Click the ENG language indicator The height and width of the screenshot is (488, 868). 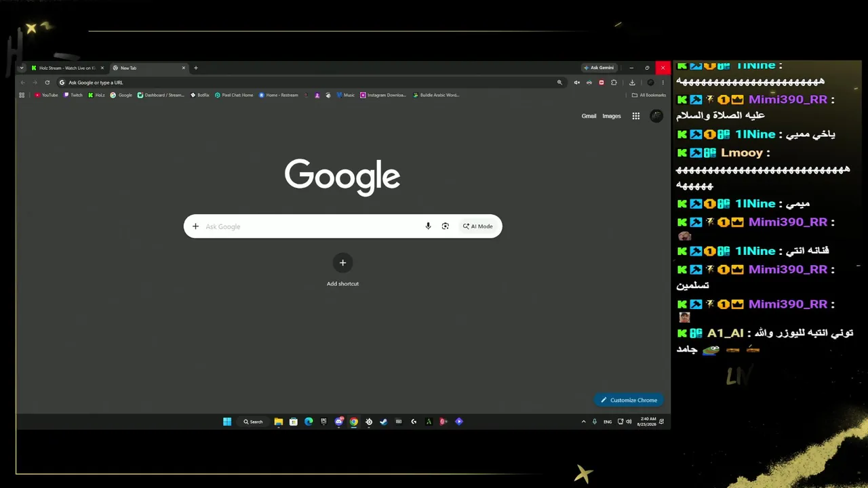(x=608, y=422)
